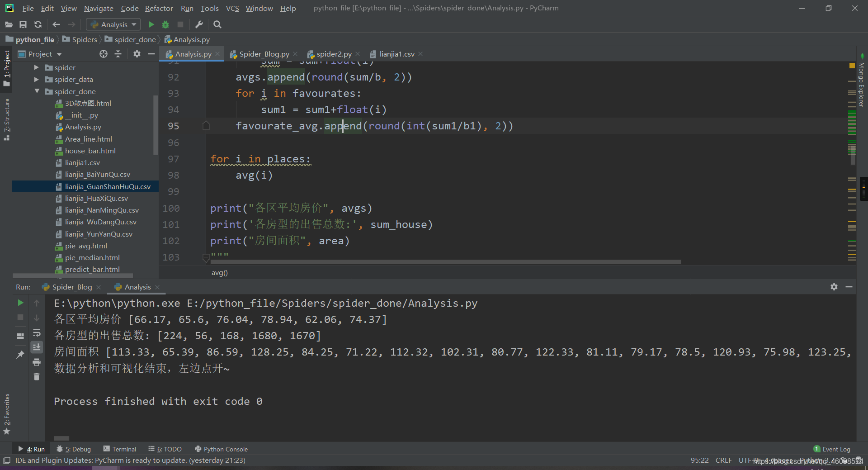Screen dimensions: 868x470
Task: Minimize the Run panel
Action: click(849, 287)
